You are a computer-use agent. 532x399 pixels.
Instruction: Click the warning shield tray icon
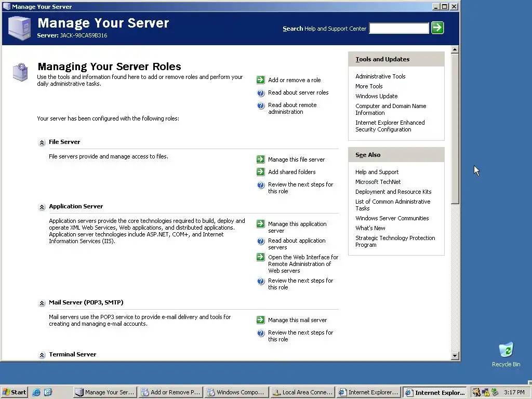tap(486, 392)
